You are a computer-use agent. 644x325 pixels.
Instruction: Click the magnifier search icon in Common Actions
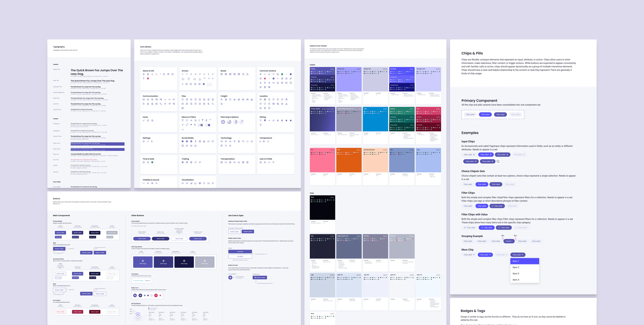(291, 83)
